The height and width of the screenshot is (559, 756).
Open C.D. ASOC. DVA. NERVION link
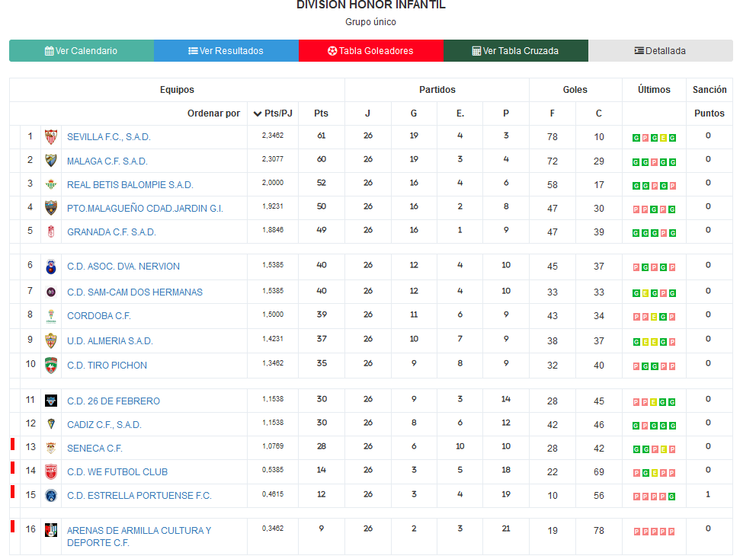pos(123,266)
